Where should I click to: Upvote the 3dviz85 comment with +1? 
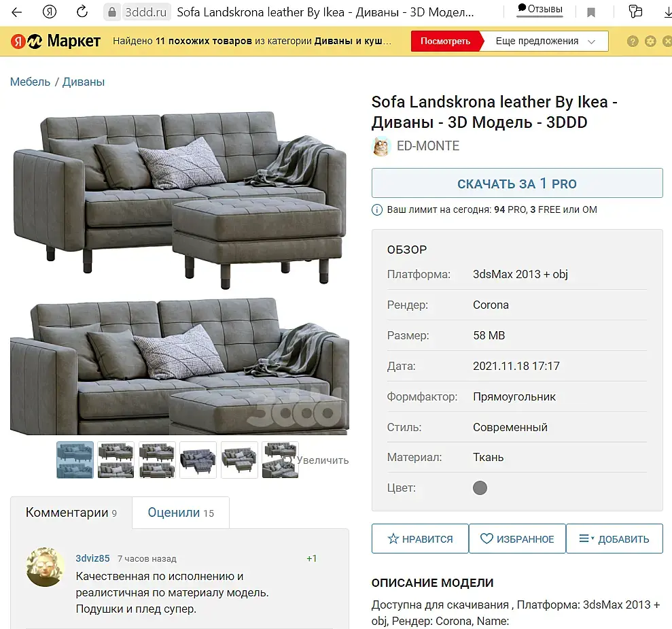coord(312,558)
